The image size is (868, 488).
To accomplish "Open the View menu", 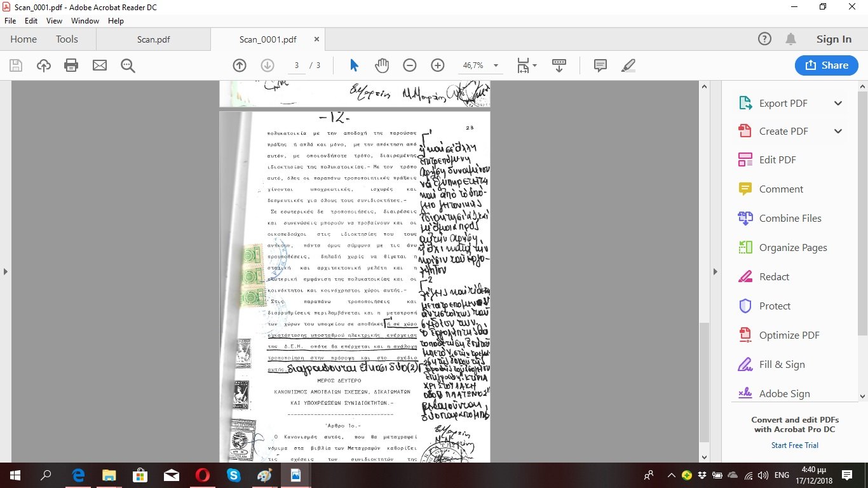I will pyautogui.click(x=54, y=21).
